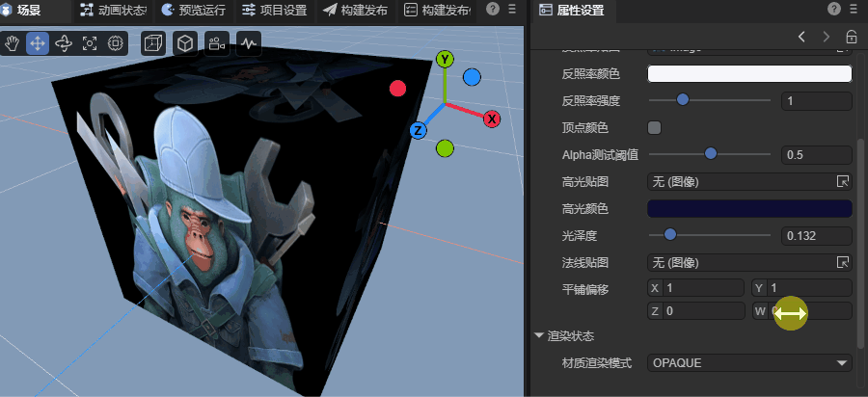The width and height of the screenshot is (868, 397).
Task: Open the 高光颜色 dark color swatch
Action: click(749, 208)
